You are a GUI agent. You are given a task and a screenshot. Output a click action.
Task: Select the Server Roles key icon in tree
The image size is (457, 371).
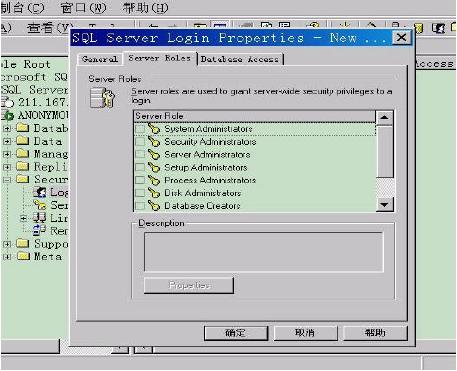click(x=40, y=205)
